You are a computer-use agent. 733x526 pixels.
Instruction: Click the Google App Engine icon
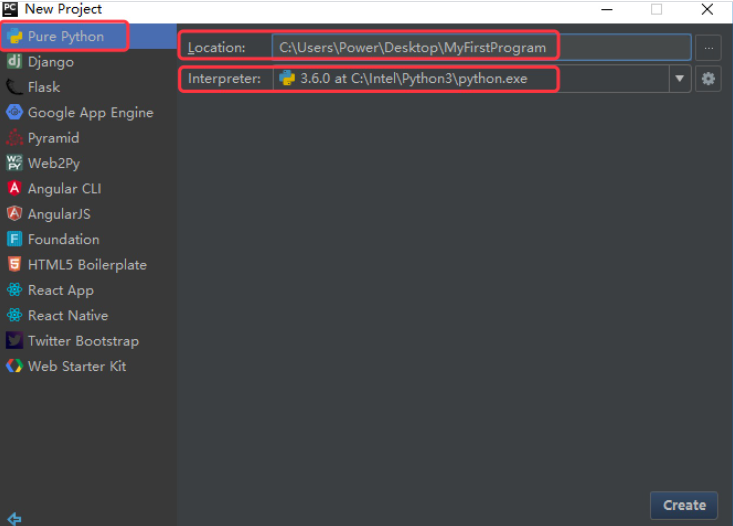[14, 112]
